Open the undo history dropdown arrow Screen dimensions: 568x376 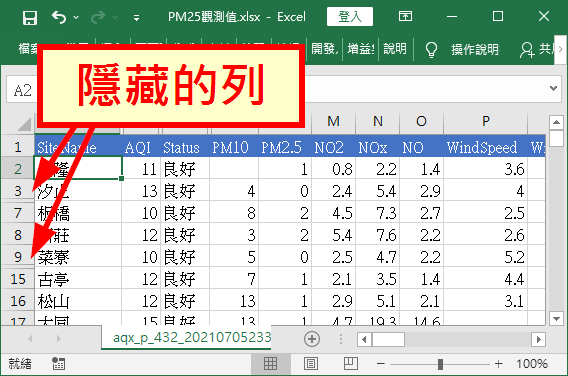click(x=76, y=17)
